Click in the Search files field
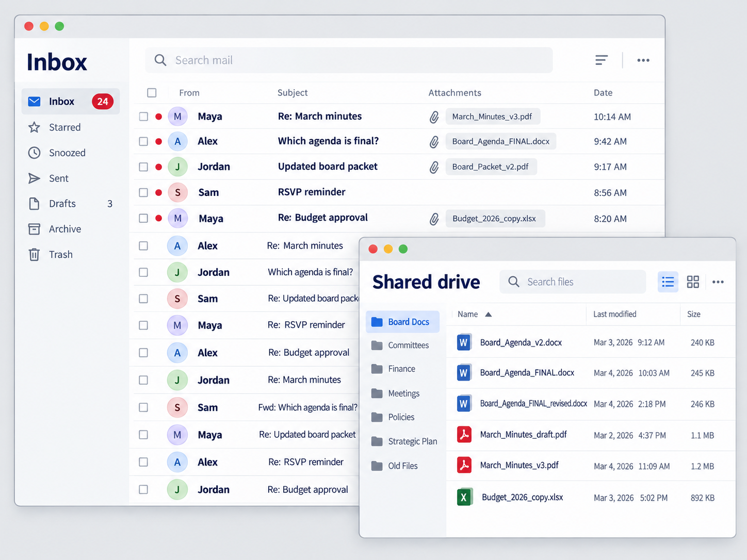Image resolution: width=747 pixels, height=560 pixels. pos(573,282)
